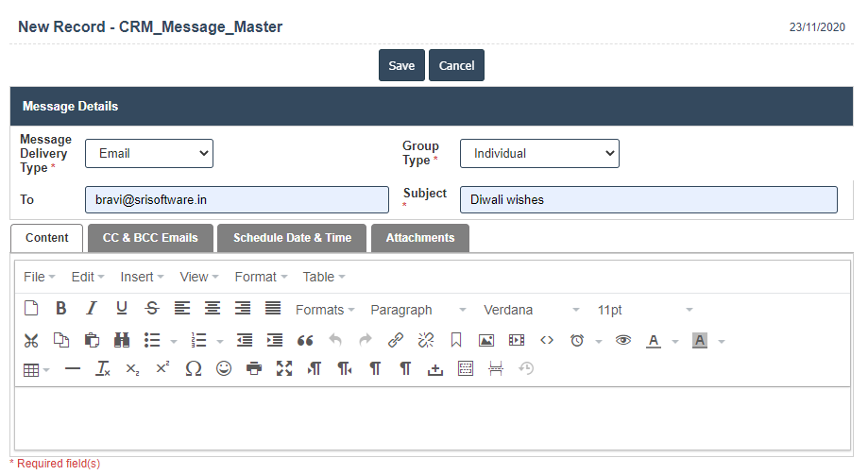
Task: Click the printer icon
Action: 254,369
